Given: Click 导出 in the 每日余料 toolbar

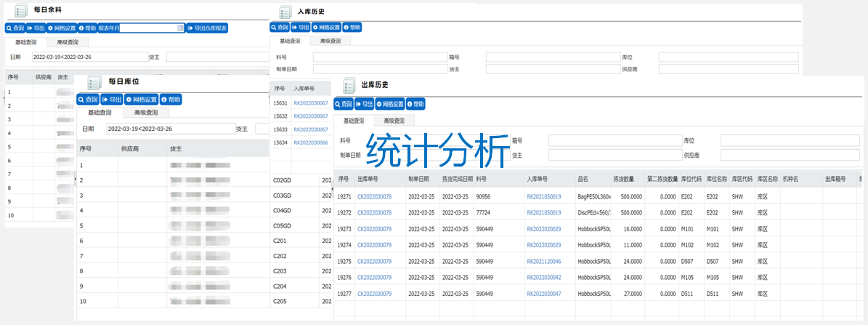Looking at the screenshot, I should [36, 28].
